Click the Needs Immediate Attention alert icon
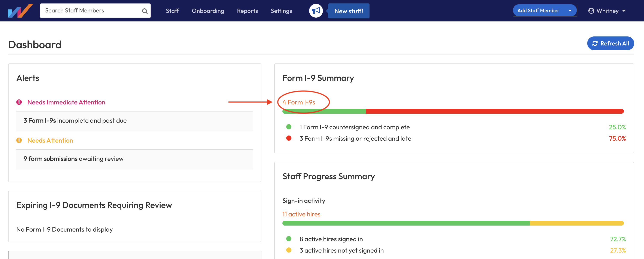644x259 pixels. point(19,102)
